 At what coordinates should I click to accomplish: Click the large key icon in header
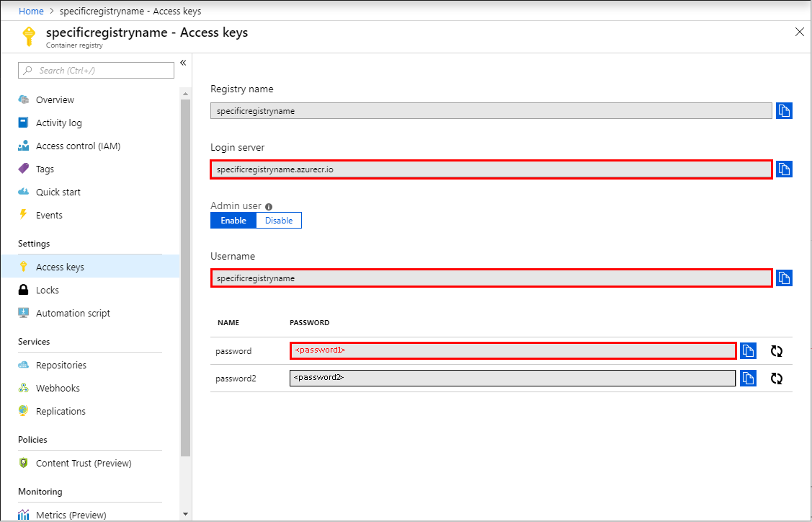coord(29,37)
